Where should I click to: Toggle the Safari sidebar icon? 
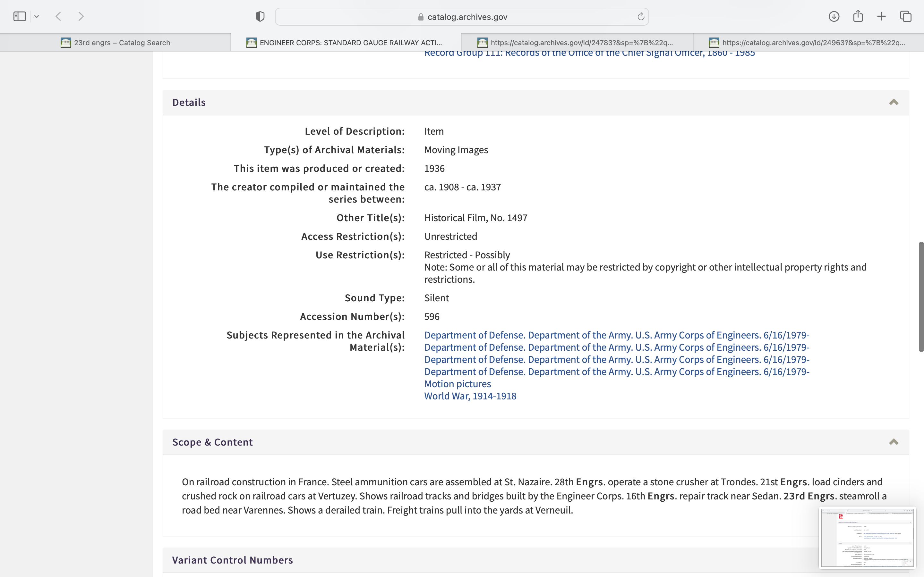20,16
